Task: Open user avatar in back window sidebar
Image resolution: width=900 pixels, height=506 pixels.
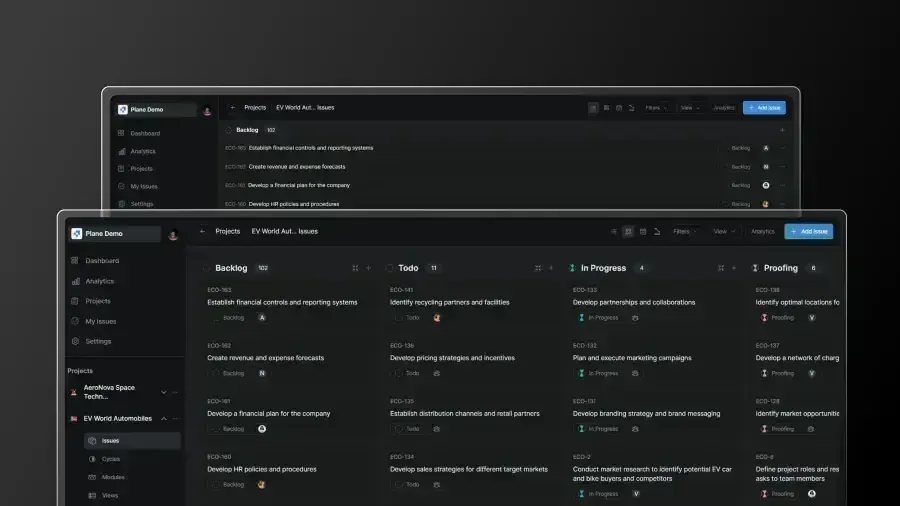Action: (207, 110)
